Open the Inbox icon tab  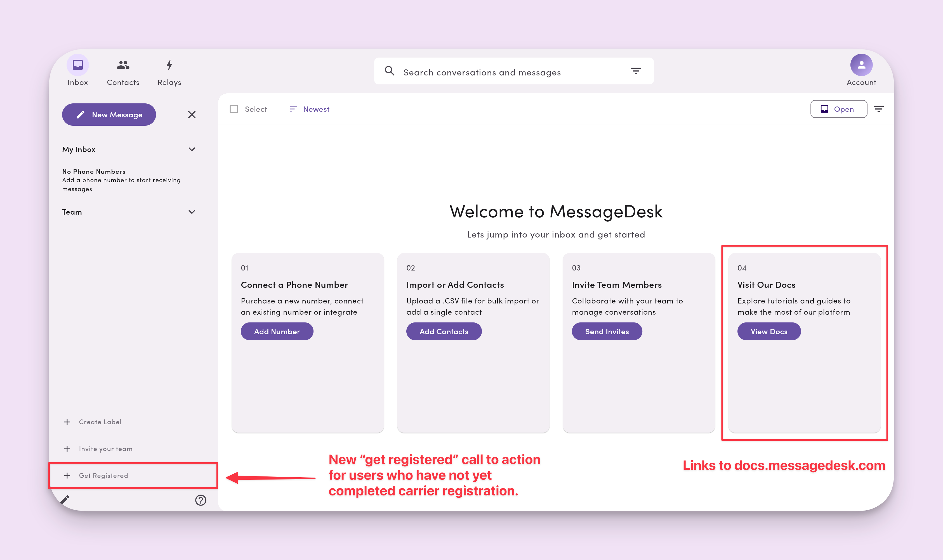pyautogui.click(x=77, y=65)
